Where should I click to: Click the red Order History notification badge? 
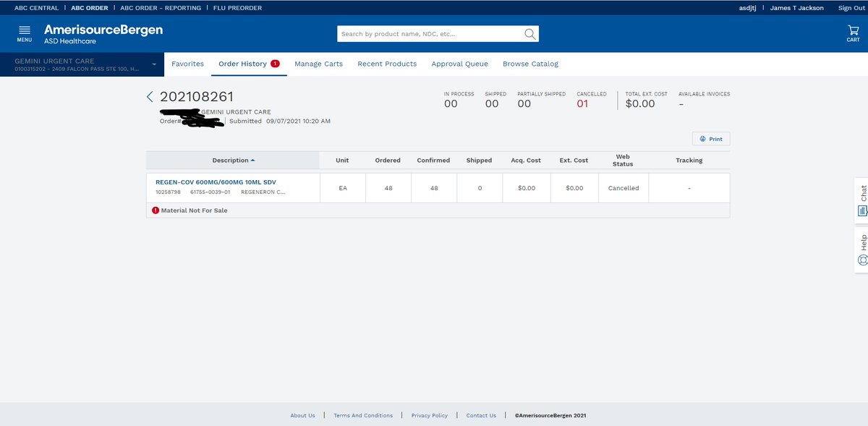click(x=276, y=64)
